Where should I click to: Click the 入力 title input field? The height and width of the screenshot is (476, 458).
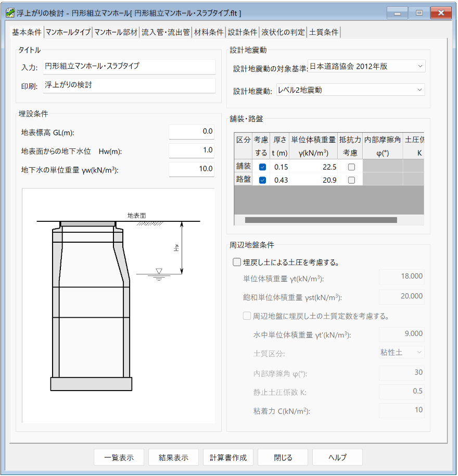click(129, 67)
